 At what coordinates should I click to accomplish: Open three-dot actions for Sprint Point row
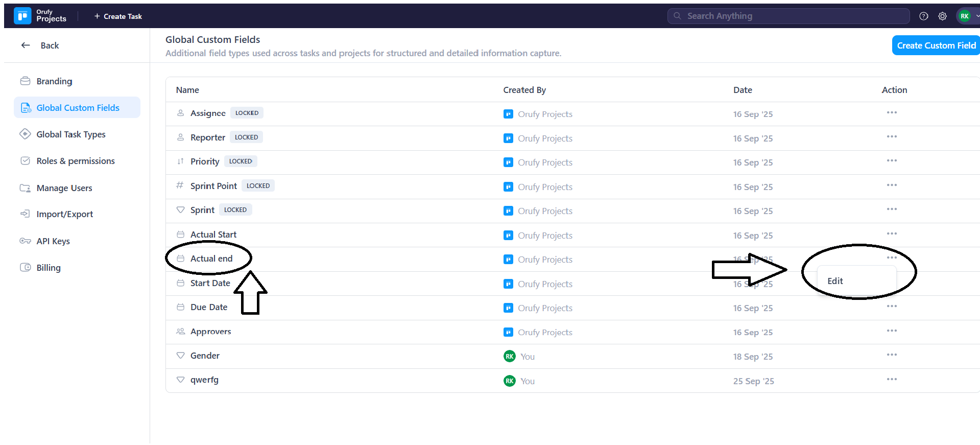(892, 185)
